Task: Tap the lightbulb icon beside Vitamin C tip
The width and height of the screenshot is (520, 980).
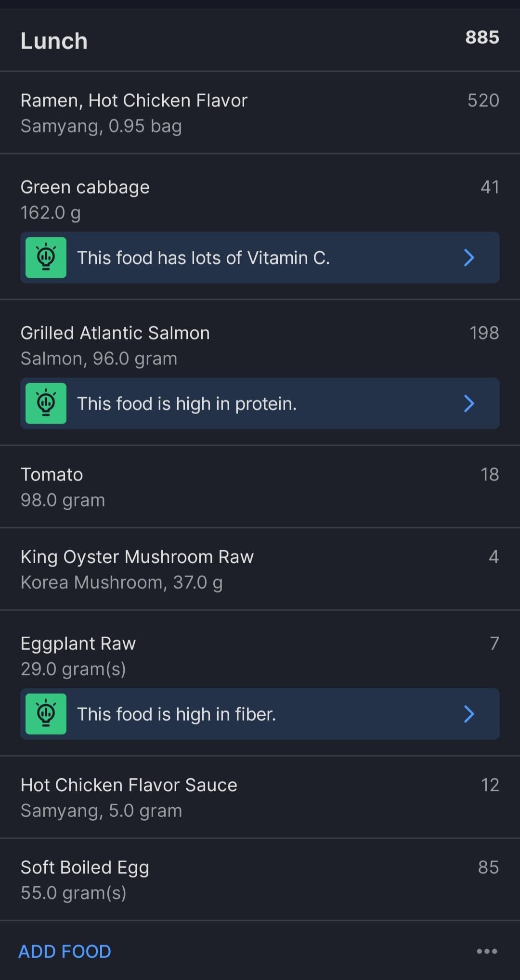Action: pos(46,258)
